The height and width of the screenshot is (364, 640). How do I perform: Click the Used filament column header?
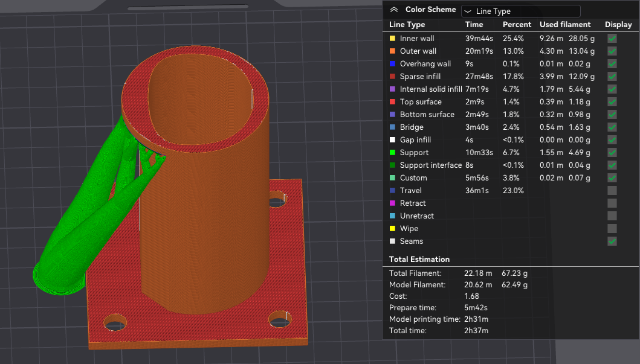565,25
